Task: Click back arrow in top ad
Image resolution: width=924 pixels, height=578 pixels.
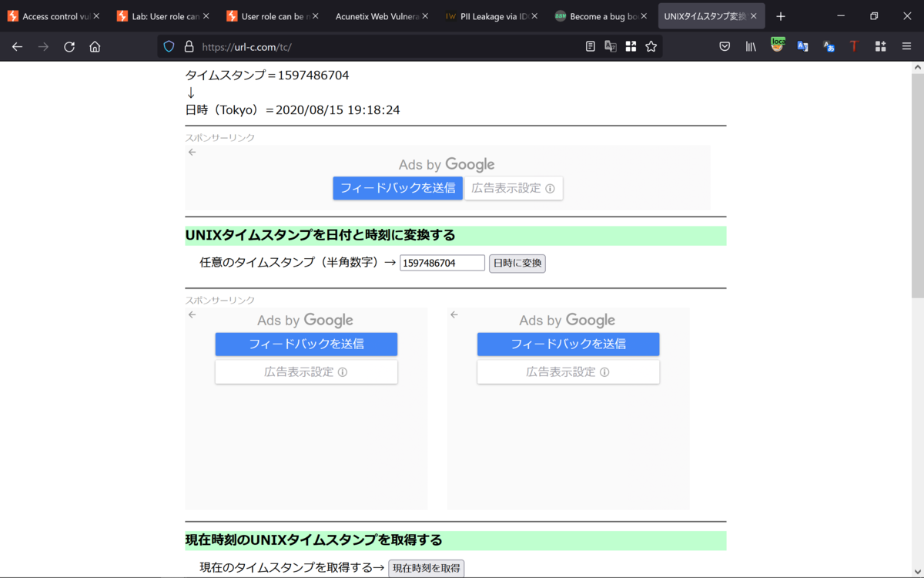Action: click(192, 152)
